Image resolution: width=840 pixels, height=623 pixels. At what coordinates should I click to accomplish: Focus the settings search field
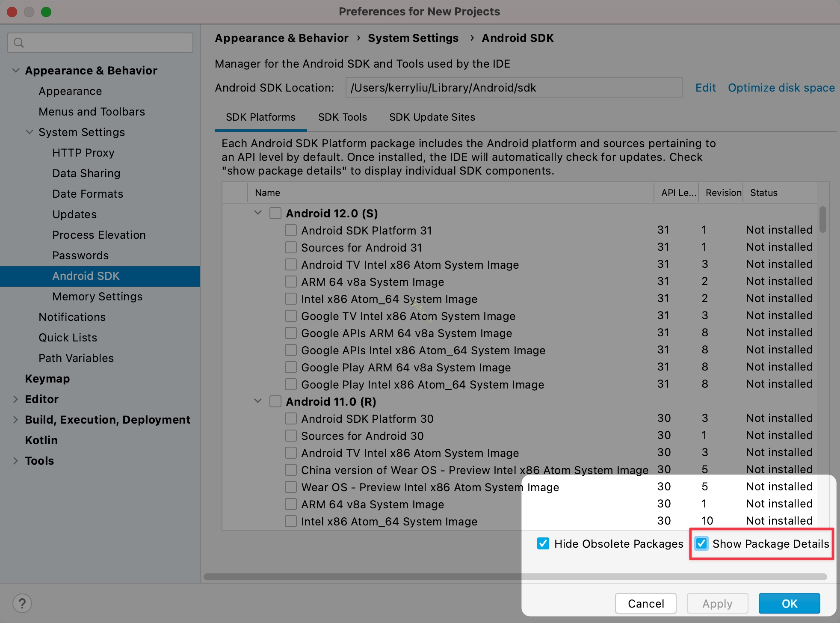pyautogui.click(x=100, y=43)
